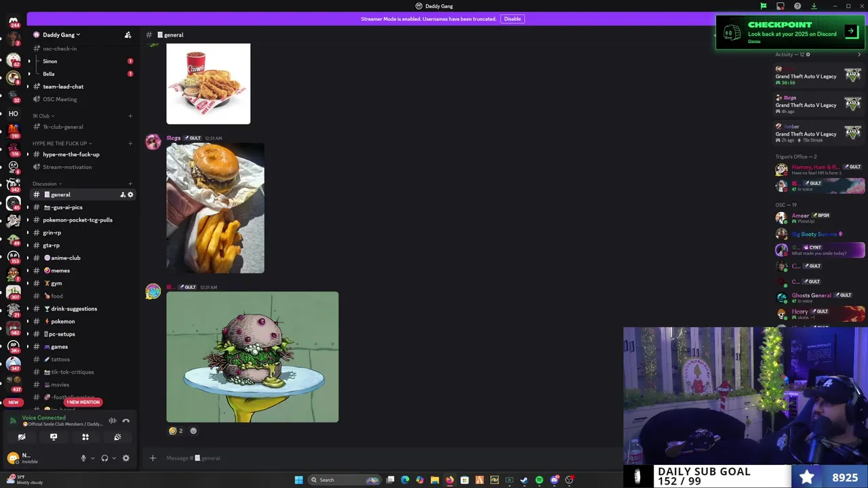Image resolution: width=868 pixels, height=488 pixels.
Task: Expand the Activity section arrow
Action: [x=859, y=54]
